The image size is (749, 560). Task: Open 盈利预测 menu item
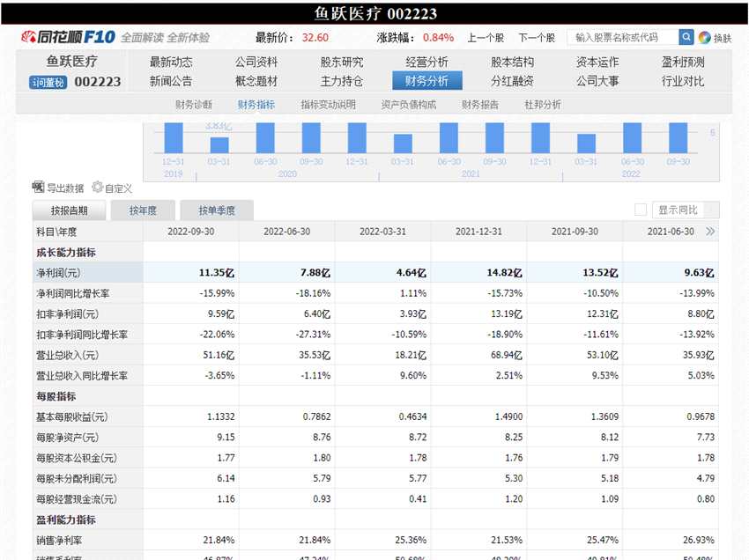click(x=683, y=62)
